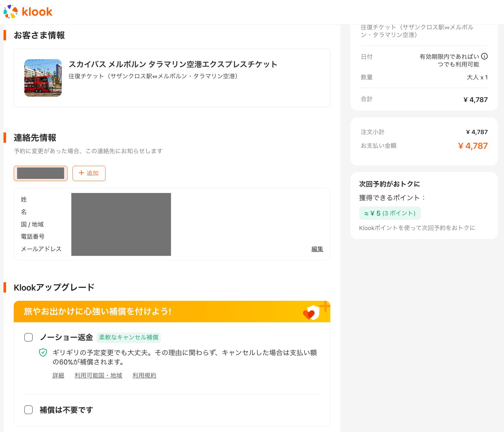Open the 利用規約 link
This screenshot has height=432, width=504.
point(144,375)
